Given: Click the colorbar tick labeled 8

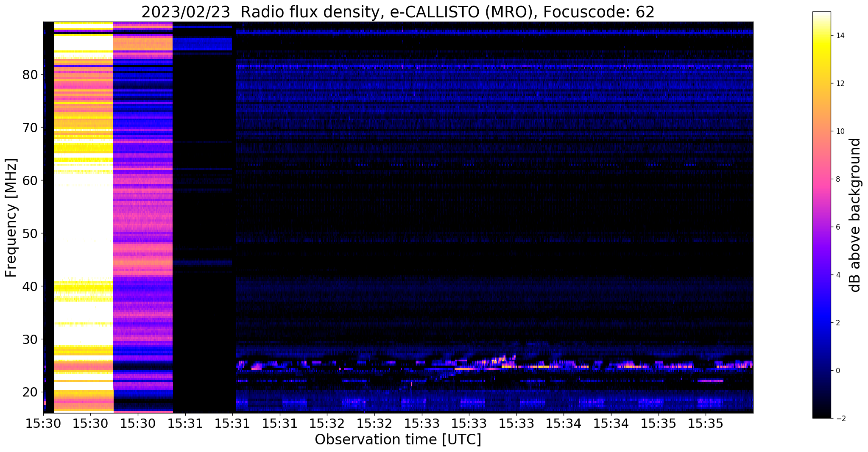Looking at the screenshot, I should pyautogui.click(x=837, y=179).
